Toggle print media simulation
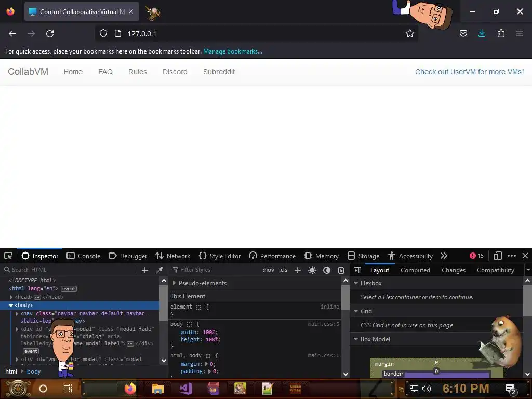Image resolution: width=532 pixels, height=399 pixels. point(341,270)
